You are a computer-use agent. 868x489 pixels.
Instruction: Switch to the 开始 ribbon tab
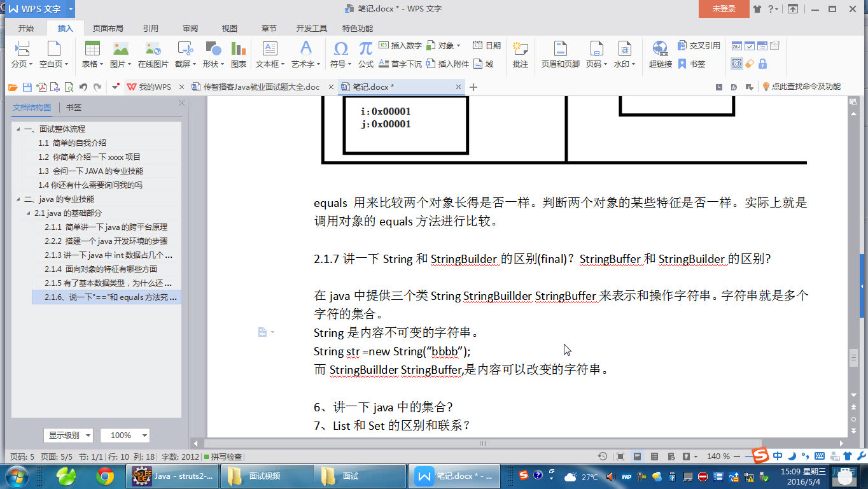click(x=26, y=29)
